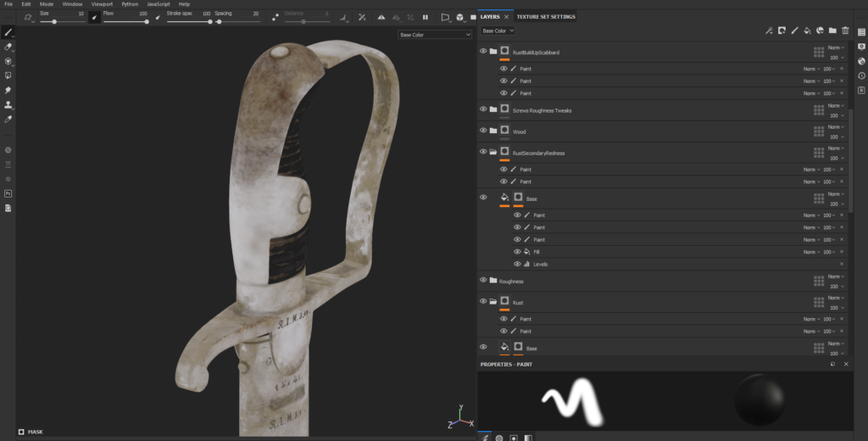Open the File menu
868x441 pixels.
click(x=8, y=4)
